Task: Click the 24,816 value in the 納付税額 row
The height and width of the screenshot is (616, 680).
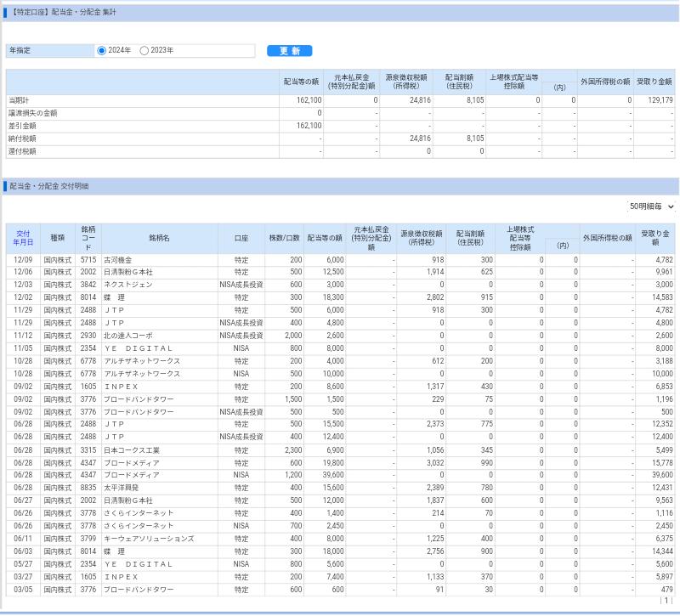Action: click(x=420, y=138)
